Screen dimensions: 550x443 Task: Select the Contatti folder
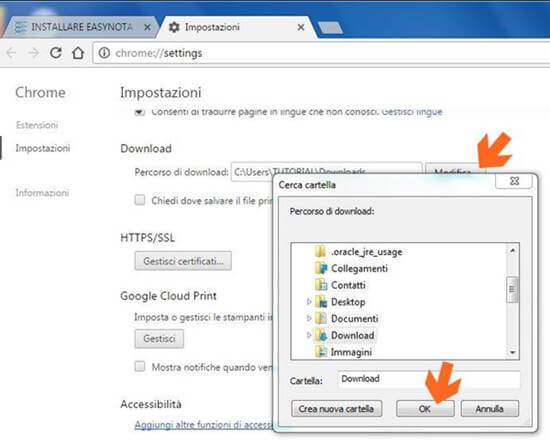348,285
